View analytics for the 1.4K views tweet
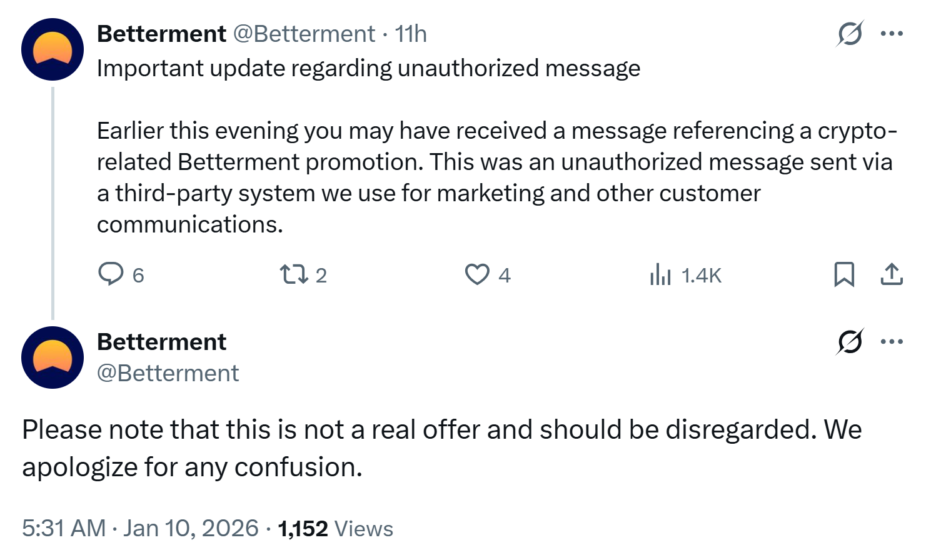The height and width of the screenshot is (560, 931). click(660, 274)
